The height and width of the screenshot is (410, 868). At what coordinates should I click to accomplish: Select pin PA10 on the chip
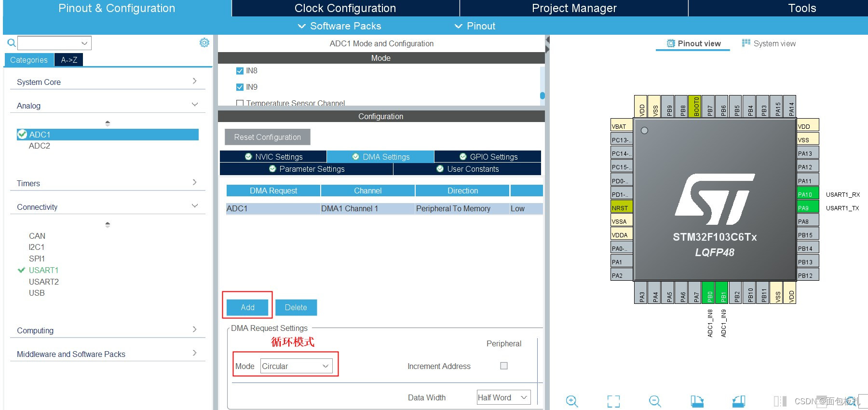(x=808, y=194)
